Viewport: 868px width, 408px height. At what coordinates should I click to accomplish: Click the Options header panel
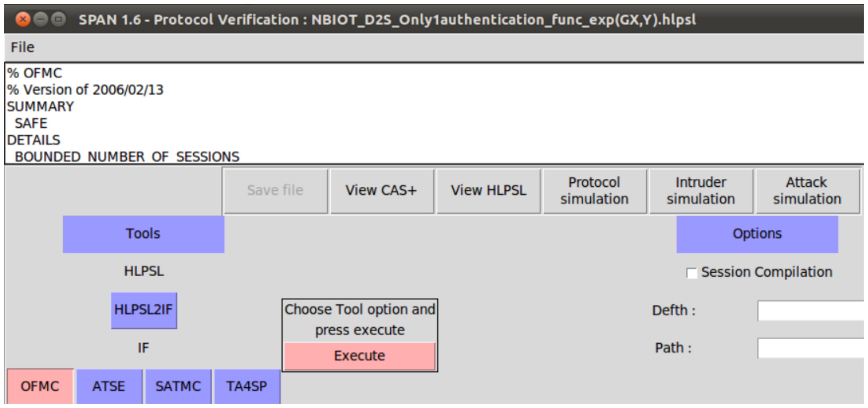(757, 234)
